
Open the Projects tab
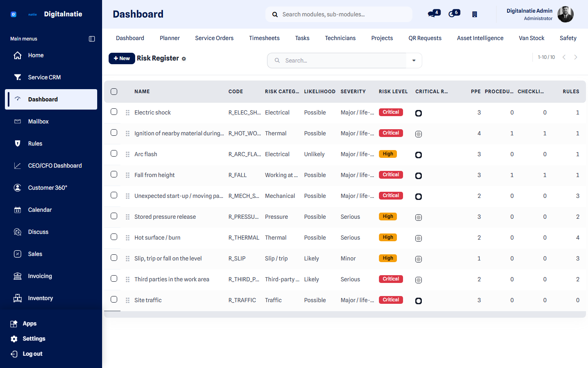point(382,38)
